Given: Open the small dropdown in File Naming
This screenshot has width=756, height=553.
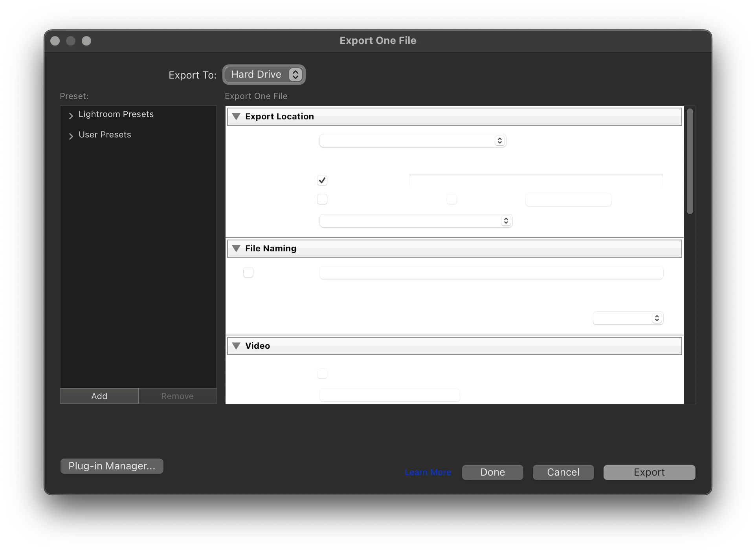Looking at the screenshot, I should (x=628, y=318).
